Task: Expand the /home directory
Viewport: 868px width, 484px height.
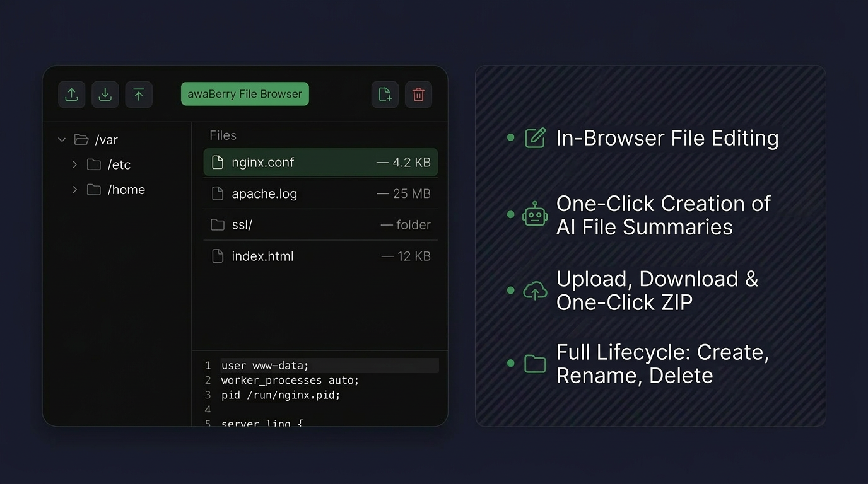Action: tap(74, 189)
